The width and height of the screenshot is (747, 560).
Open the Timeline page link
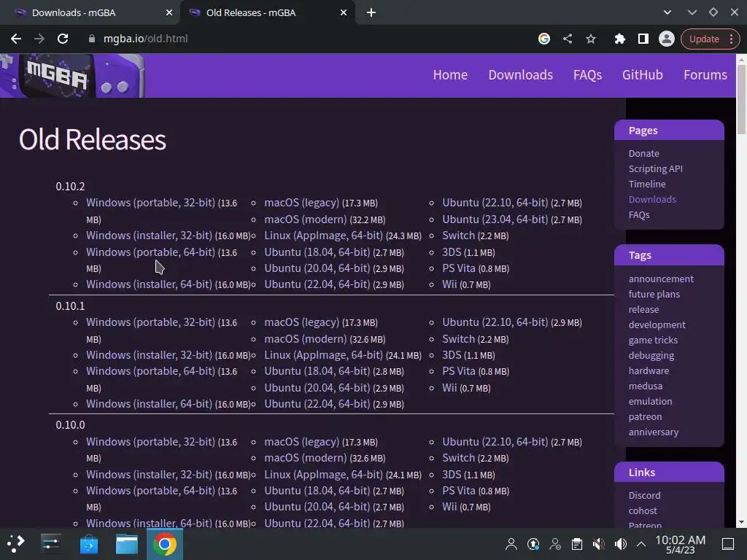646,184
